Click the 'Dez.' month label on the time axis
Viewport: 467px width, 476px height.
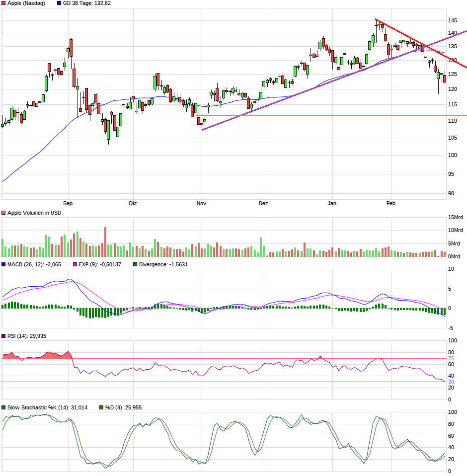pos(264,203)
